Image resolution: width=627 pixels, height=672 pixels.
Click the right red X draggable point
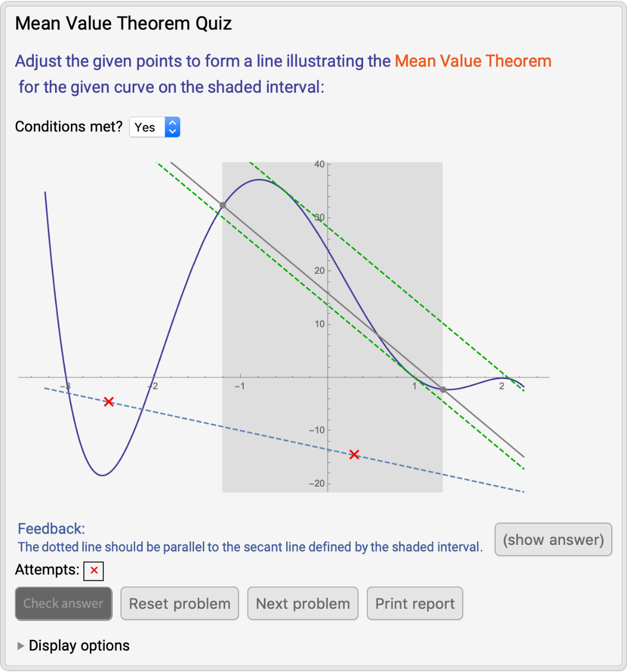tap(354, 454)
